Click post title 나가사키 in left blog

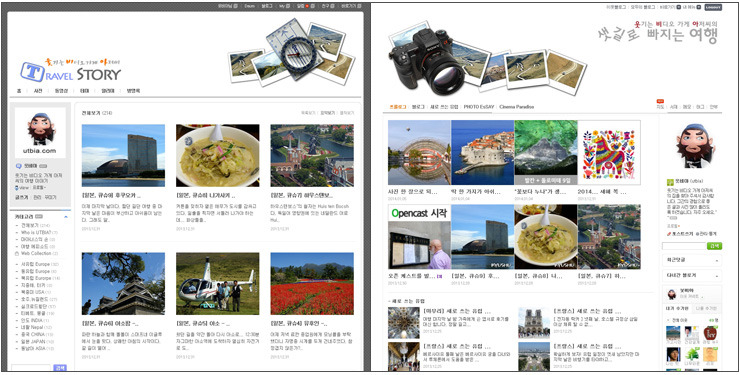pyautogui.click(x=206, y=195)
